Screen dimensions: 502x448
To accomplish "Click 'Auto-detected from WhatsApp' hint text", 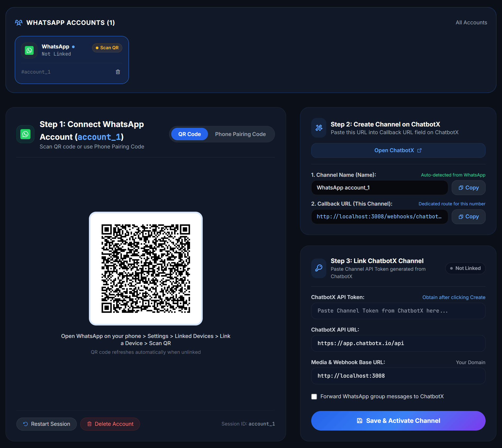I will [453, 175].
